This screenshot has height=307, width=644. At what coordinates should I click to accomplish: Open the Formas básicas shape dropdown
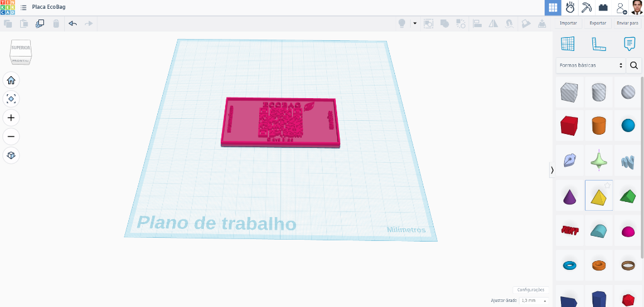tap(591, 65)
